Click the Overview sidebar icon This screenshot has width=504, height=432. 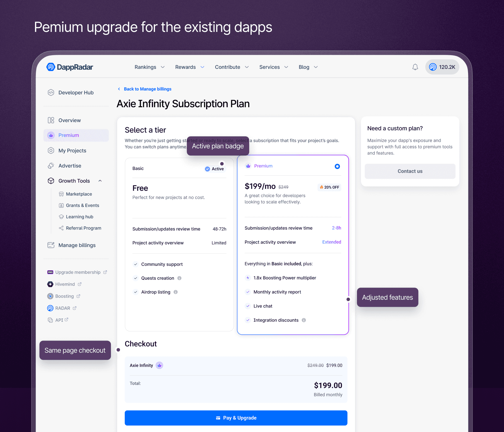pyautogui.click(x=51, y=120)
